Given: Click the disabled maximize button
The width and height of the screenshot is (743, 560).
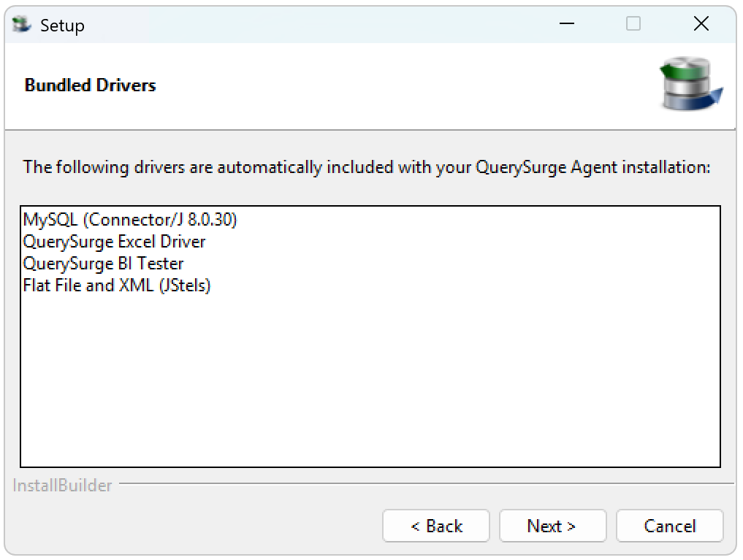Looking at the screenshot, I should pyautogui.click(x=633, y=23).
